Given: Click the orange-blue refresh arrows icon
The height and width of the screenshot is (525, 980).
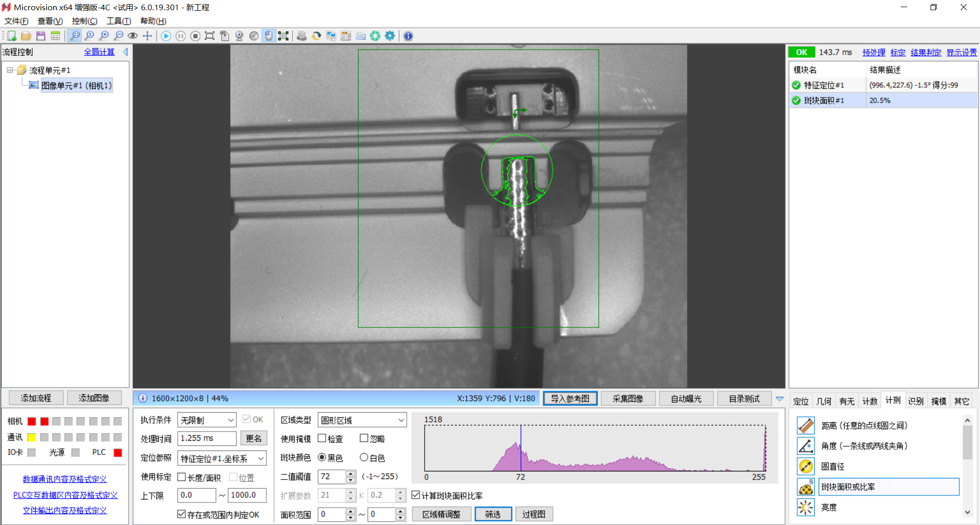Looking at the screenshot, I should pos(316,36).
